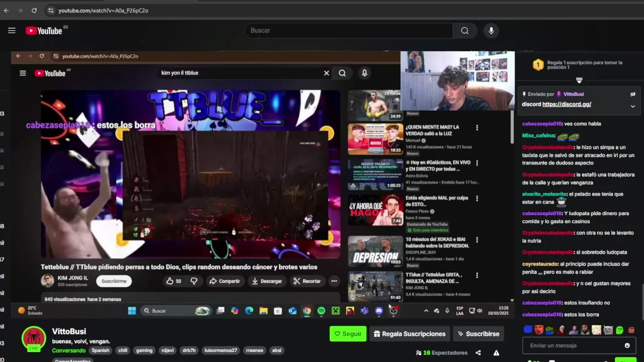Reload the outer browser page
644x362 pixels.
pos(34,10)
